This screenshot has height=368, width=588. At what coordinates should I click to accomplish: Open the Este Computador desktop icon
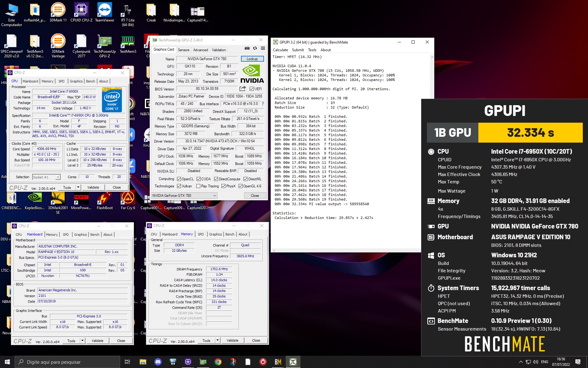coord(12,14)
